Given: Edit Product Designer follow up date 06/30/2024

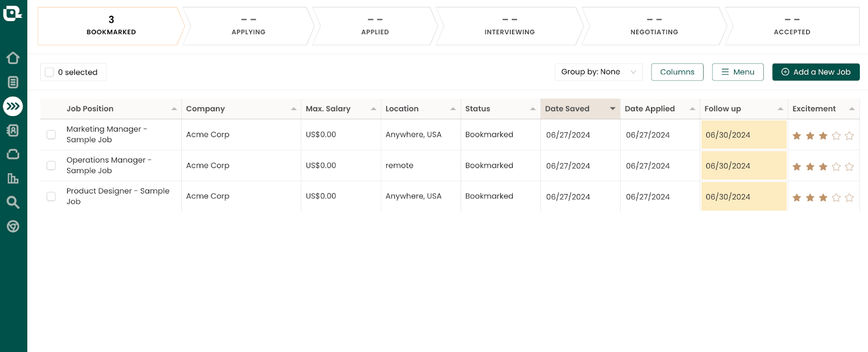Looking at the screenshot, I should tap(744, 196).
